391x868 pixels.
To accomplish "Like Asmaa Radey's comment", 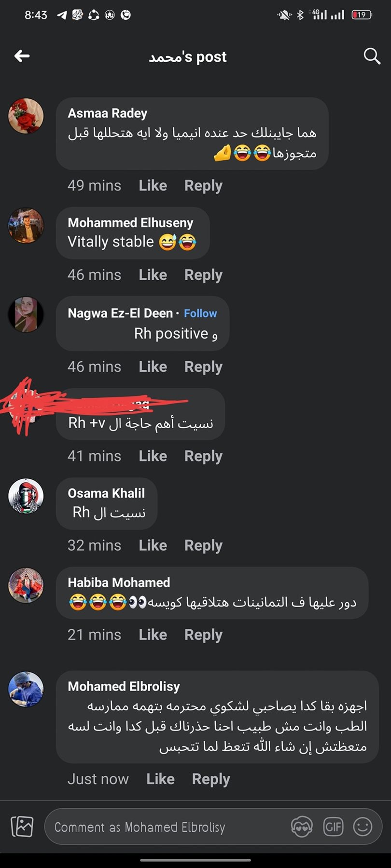I will coord(153,186).
